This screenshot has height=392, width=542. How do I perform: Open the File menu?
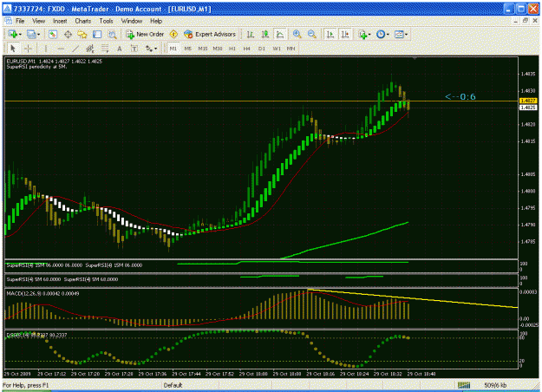(20, 21)
